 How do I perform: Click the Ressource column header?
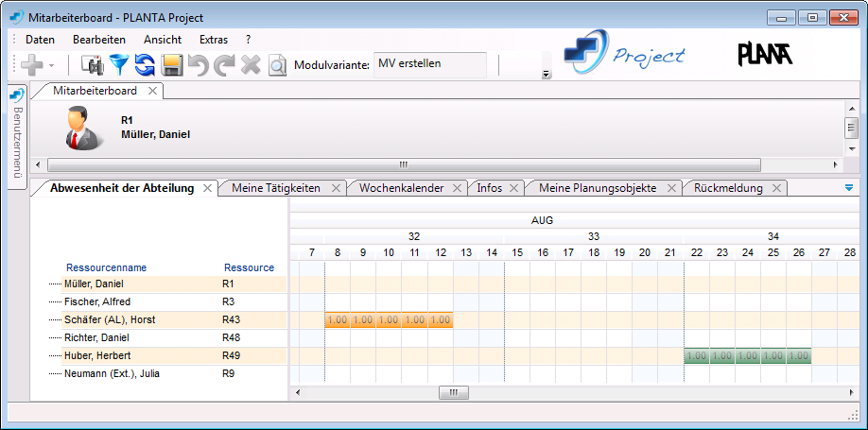(249, 267)
